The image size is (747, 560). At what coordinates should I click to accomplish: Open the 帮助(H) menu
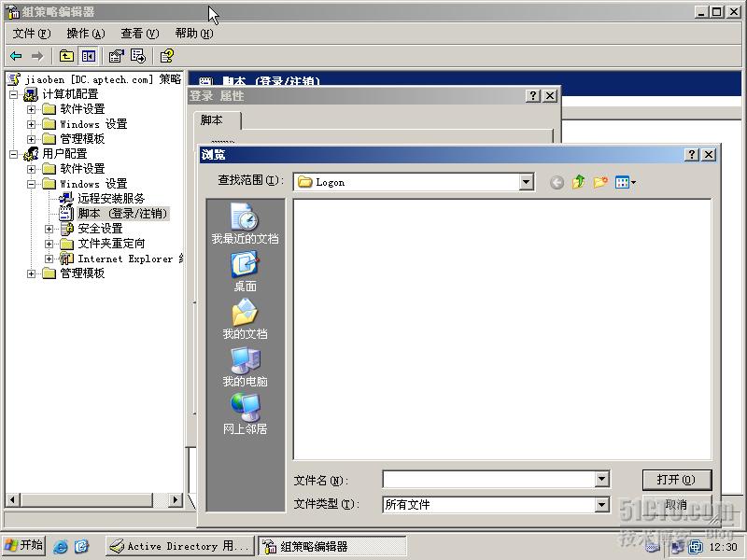(x=194, y=34)
